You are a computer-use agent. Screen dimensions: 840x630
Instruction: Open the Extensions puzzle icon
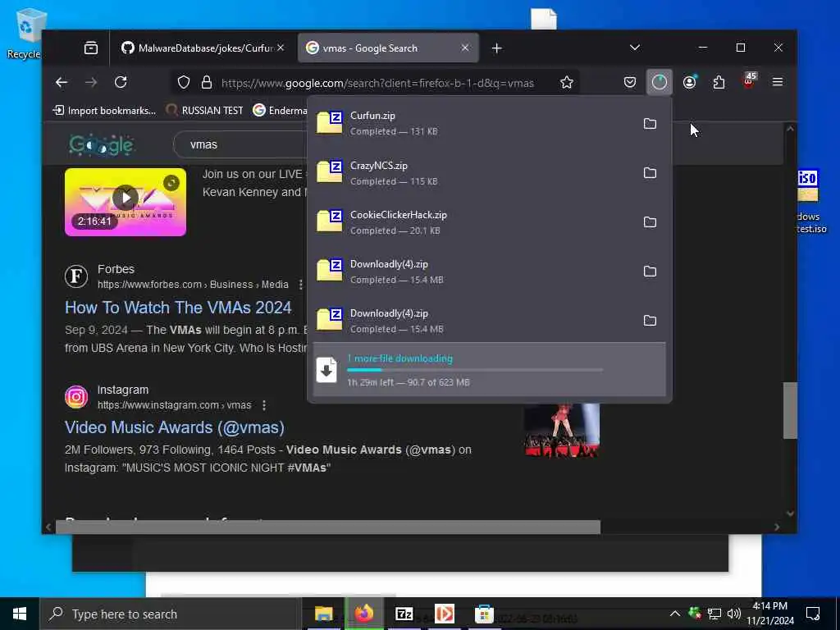pos(719,82)
